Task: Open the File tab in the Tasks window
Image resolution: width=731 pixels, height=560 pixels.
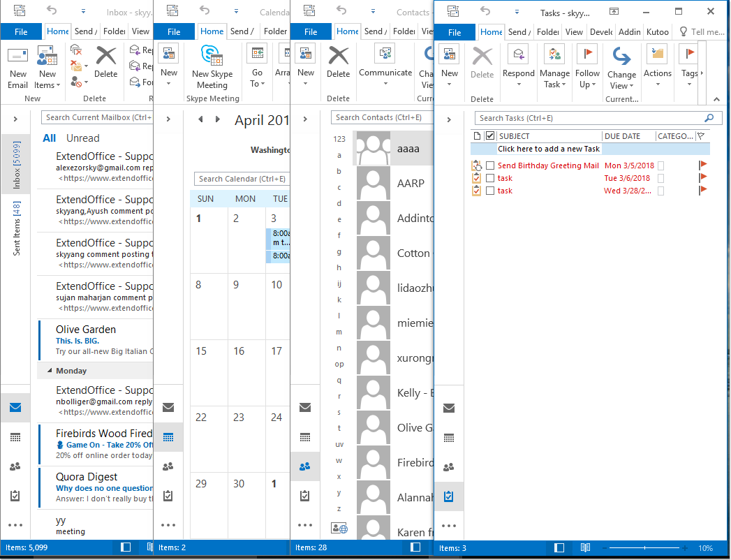Action: (x=455, y=32)
